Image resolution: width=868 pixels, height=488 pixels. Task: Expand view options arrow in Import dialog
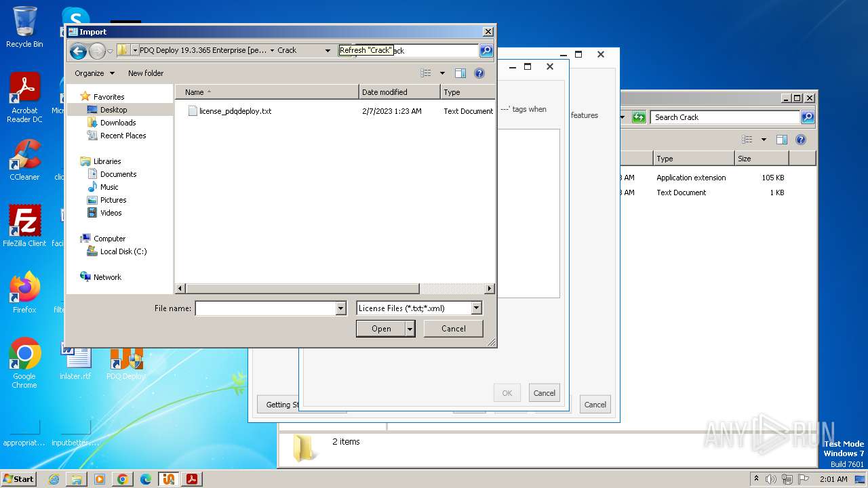pyautogui.click(x=442, y=73)
